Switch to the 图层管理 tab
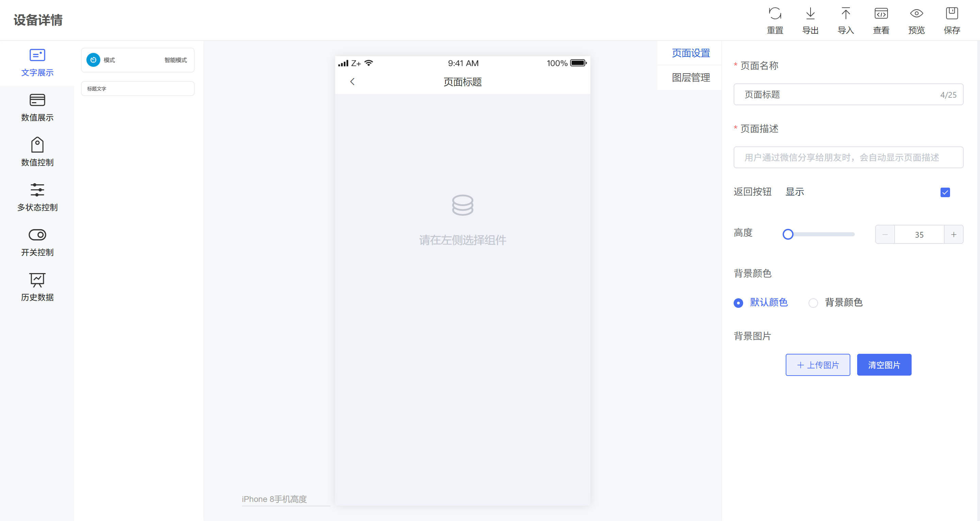The width and height of the screenshot is (980, 521). tap(690, 78)
